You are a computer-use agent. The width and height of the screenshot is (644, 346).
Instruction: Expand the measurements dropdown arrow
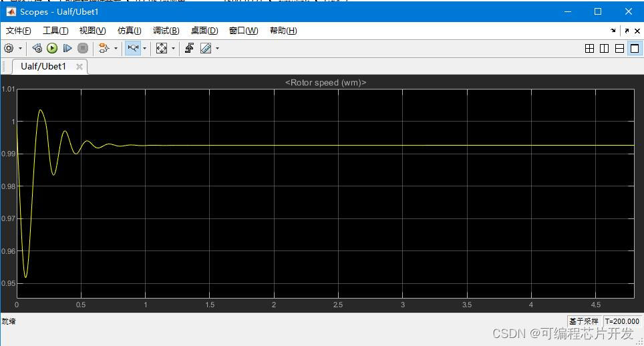218,49
